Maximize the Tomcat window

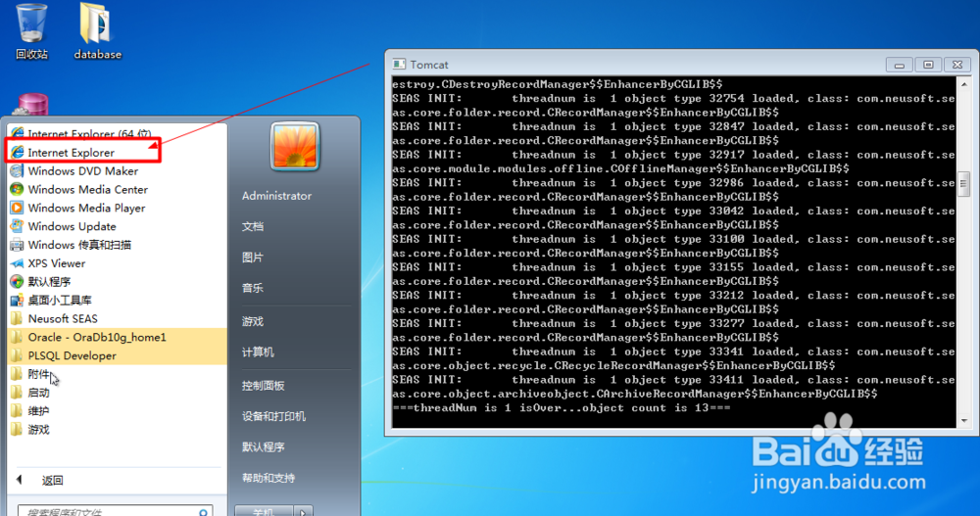tap(928, 65)
